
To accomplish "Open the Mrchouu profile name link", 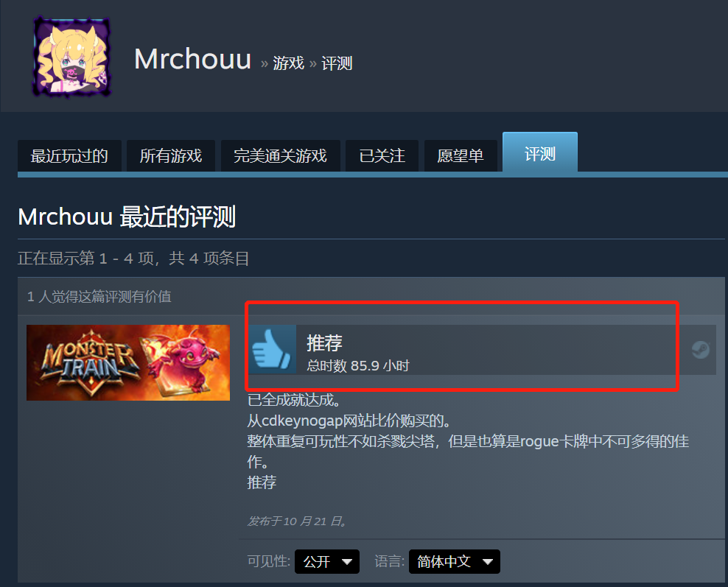I will click(x=192, y=60).
